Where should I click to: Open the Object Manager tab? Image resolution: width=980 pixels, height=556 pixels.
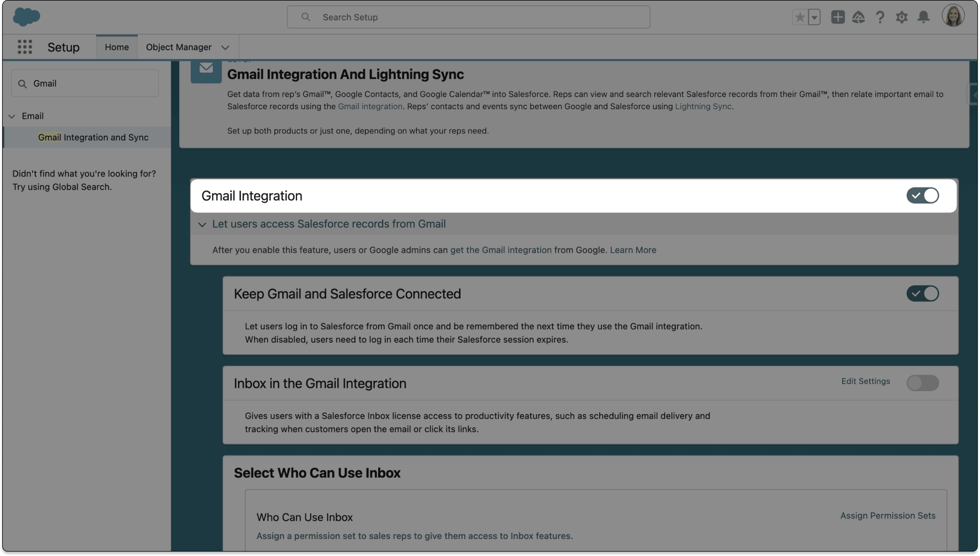pyautogui.click(x=179, y=47)
